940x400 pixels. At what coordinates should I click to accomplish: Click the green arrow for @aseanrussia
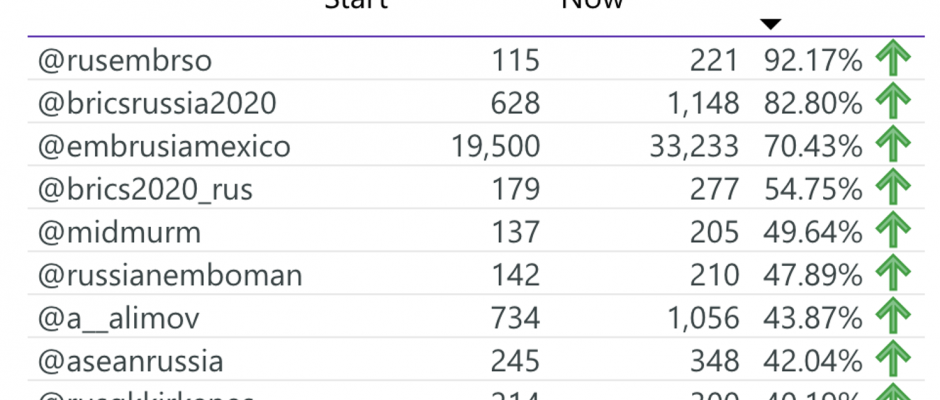point(893,359)
